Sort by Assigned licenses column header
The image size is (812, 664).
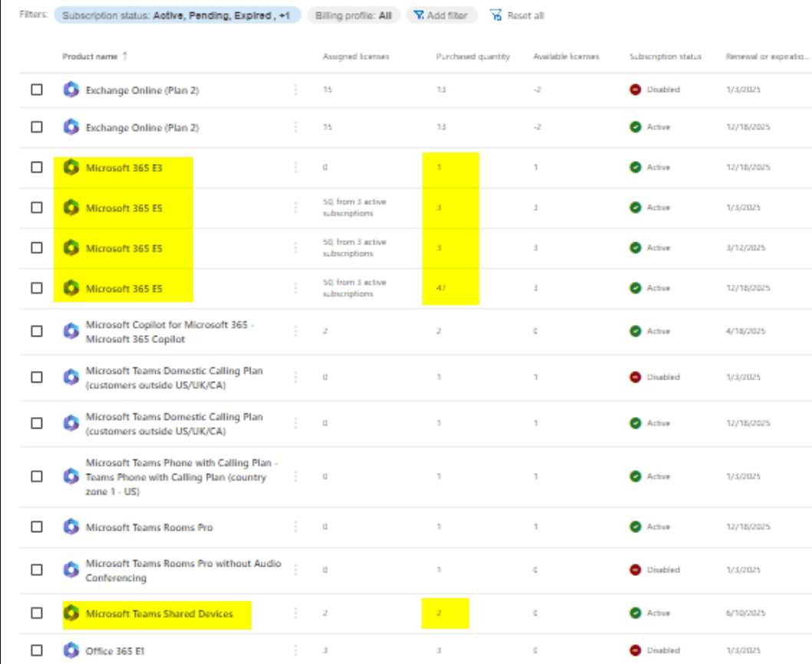pyautogui.click(x=356, y=57)
